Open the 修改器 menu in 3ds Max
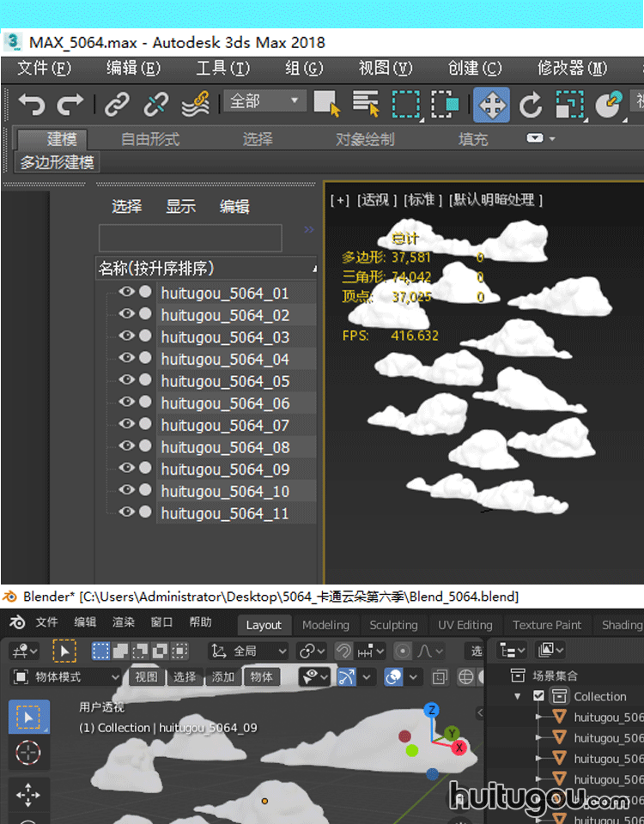This screenshot has height=824, width=644. tap(572, 68)
